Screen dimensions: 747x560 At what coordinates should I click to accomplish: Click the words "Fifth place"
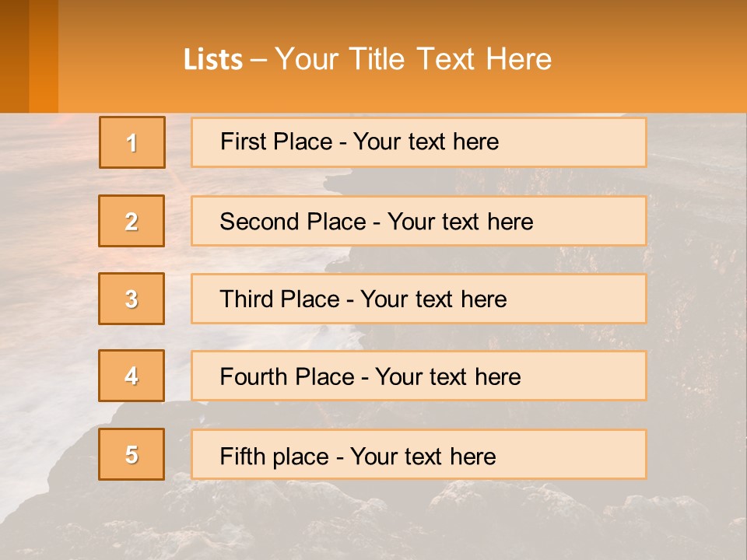(275, 457)
